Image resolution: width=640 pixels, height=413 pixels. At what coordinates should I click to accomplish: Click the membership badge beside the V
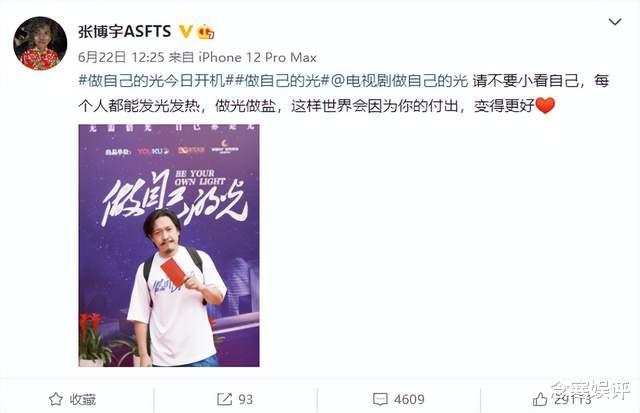coord(206,31)
